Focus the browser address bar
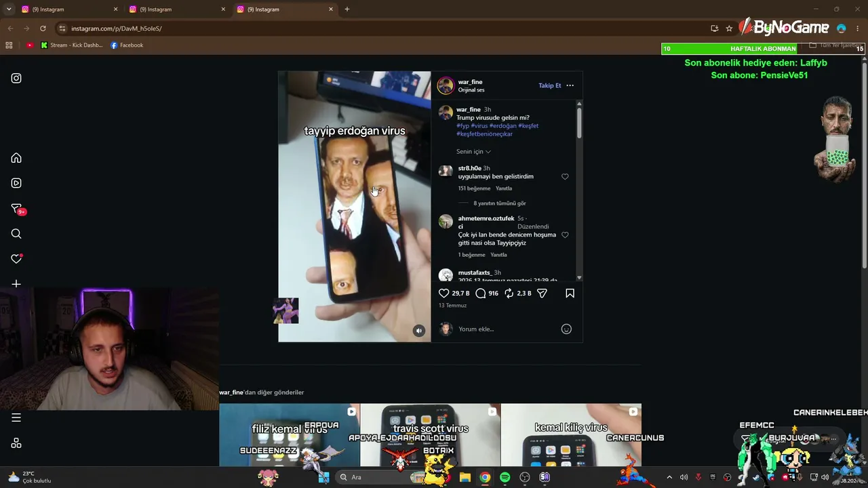This screenshot has height=488, width=868. [x=380, y=28]
